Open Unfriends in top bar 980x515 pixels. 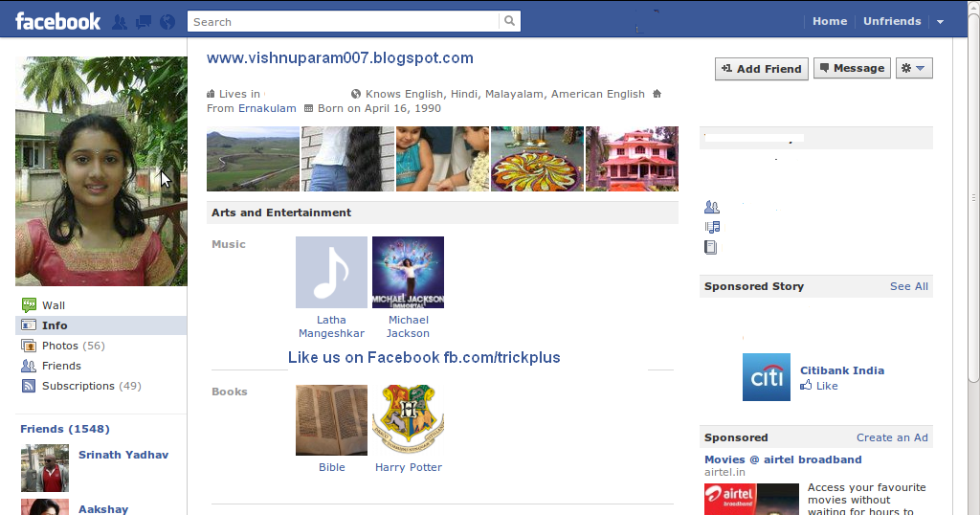892,21
